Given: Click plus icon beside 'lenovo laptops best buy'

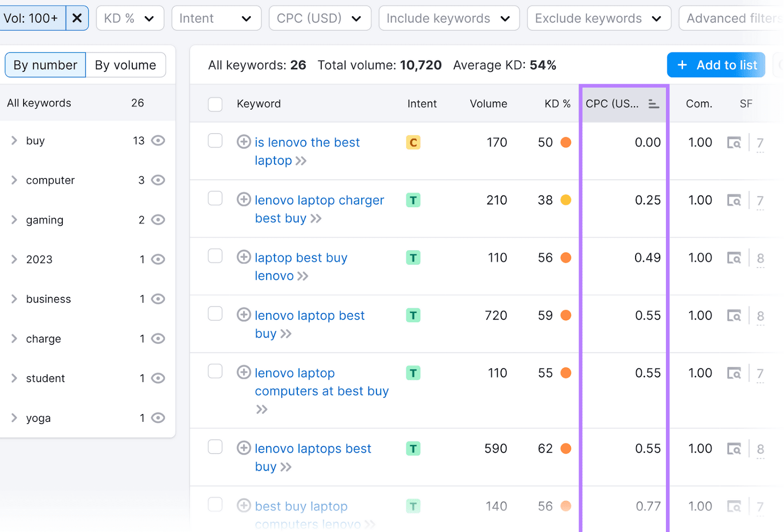Looking at the screenshot, I should [244, 448].
